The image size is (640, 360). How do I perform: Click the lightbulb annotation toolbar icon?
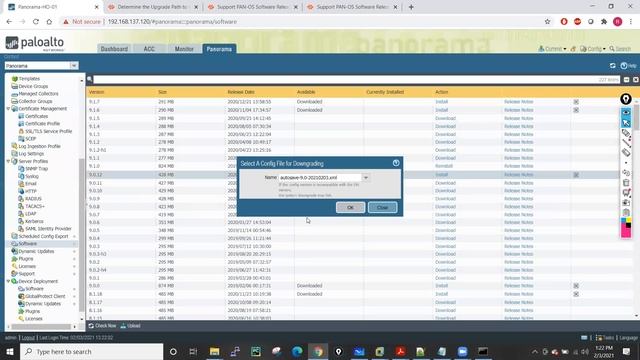626,99
